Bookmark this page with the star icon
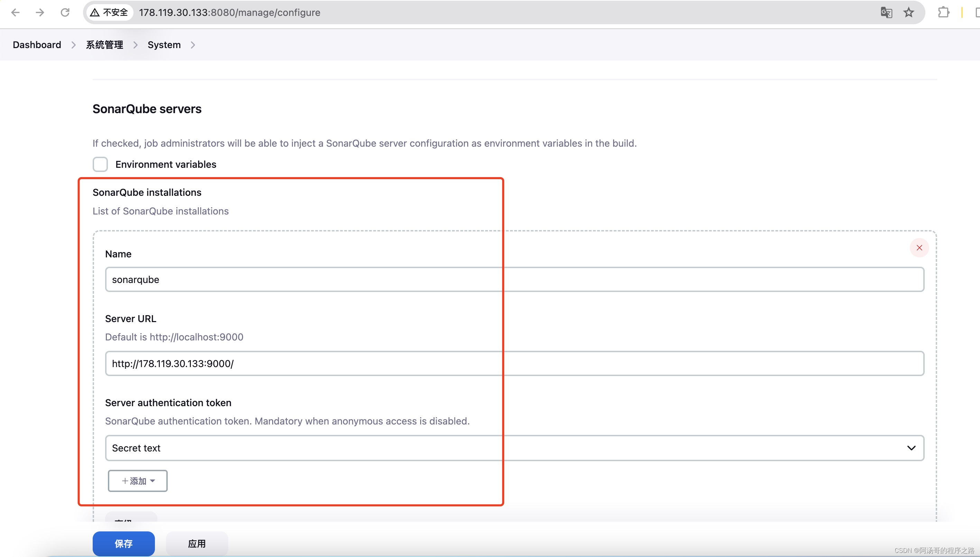The width and height of the screenshot is (980, 557). point(908,12)
